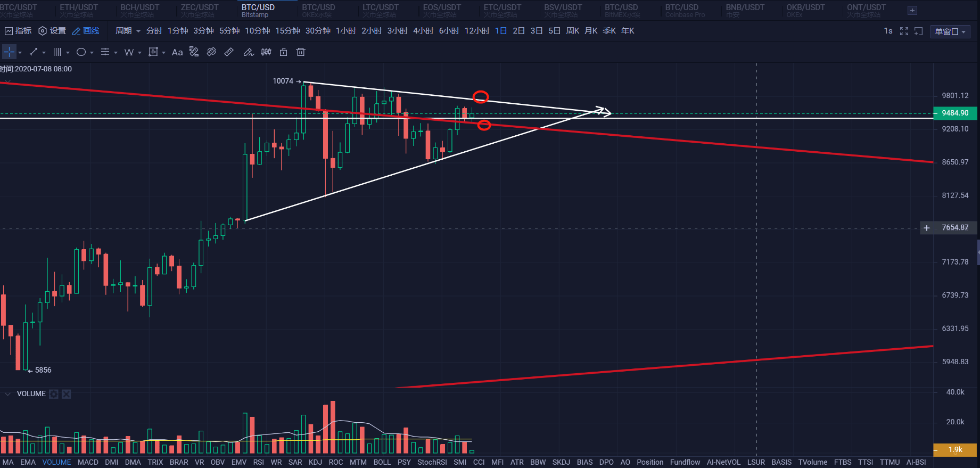Click the drawing style ruler-pencil icon
Screen dimensions: 980x468
(x=194, y=52)
